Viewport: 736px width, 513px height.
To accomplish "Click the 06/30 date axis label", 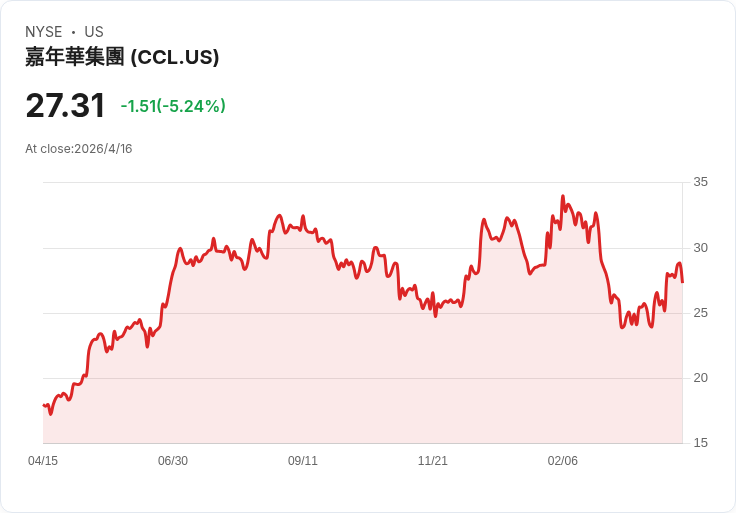I will click(x=173, y=461).
